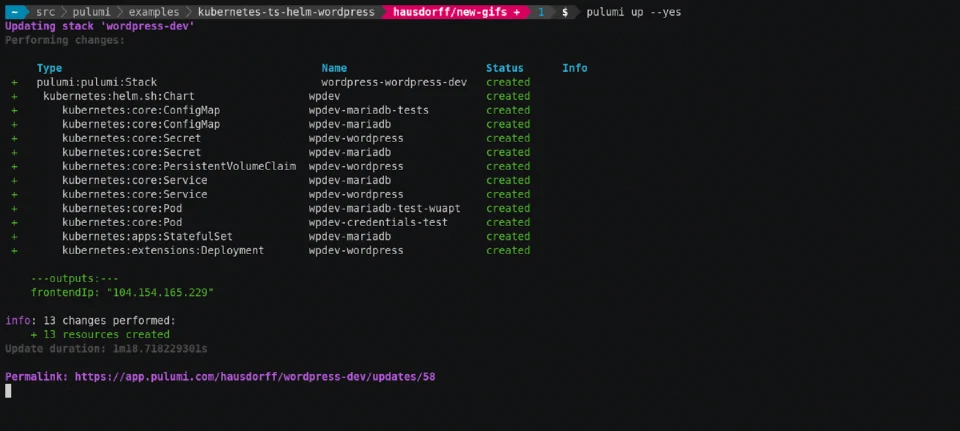The width and height of the screenshot is (960, 431).
Task: Click the plus marker beside kubernetes:apps:StatefulSet
Action: coord(14,236)
